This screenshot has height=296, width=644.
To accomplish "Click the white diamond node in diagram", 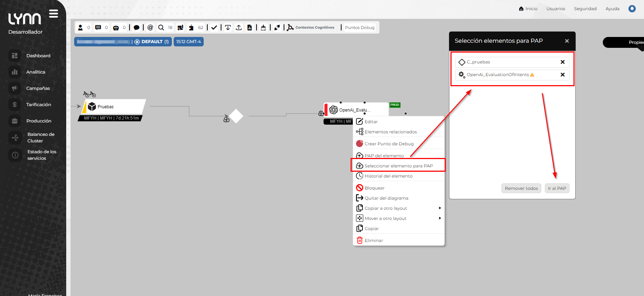I will [236, 116].
